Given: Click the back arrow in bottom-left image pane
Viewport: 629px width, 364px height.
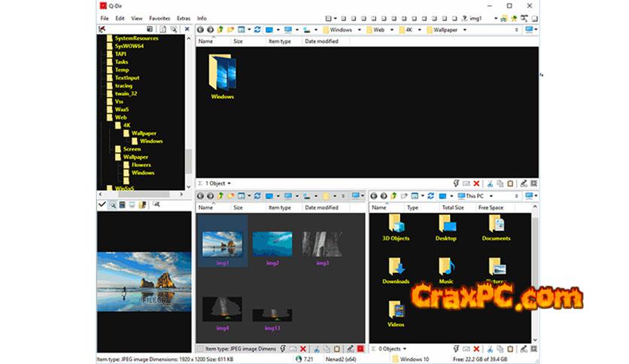Looking at the screenshot, I should click(200, 196).
